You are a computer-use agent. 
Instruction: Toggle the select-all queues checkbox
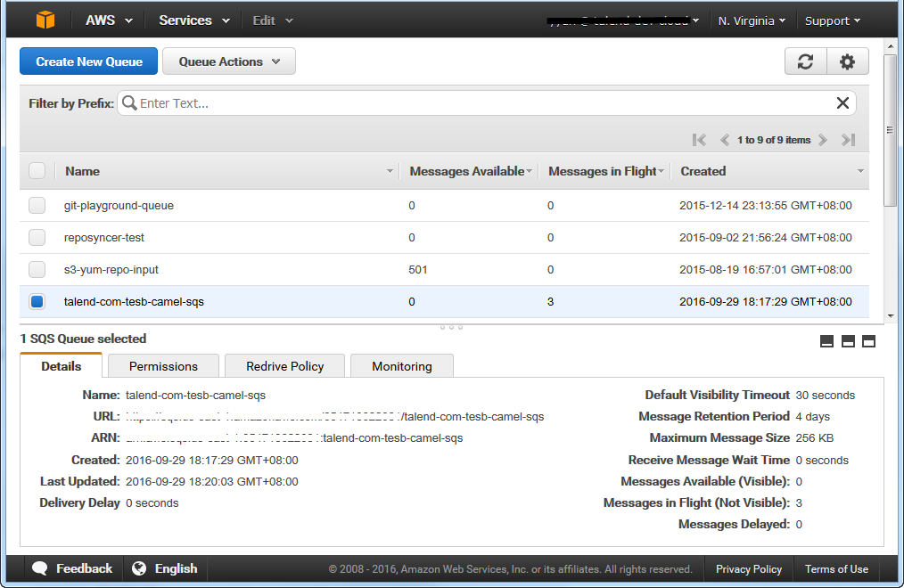[x=37, y=171]
